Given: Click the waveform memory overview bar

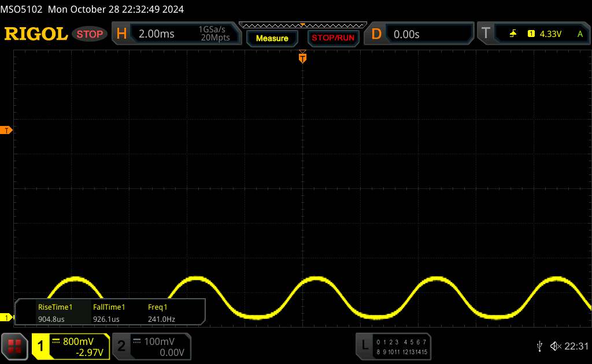Looking at the screenshot, I should (302, 25).
